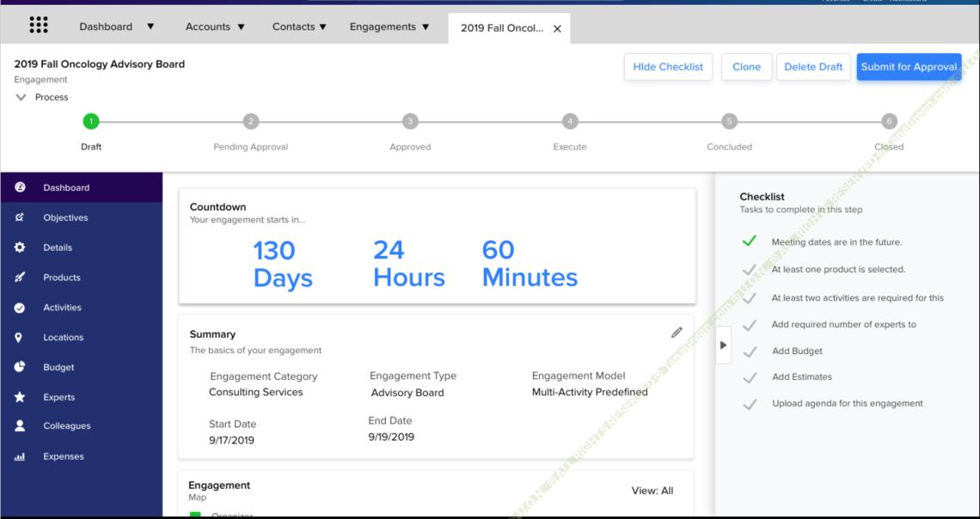Open Objectives in the left sidebar
The image size is (980, 519).
[x=82, y=217]
